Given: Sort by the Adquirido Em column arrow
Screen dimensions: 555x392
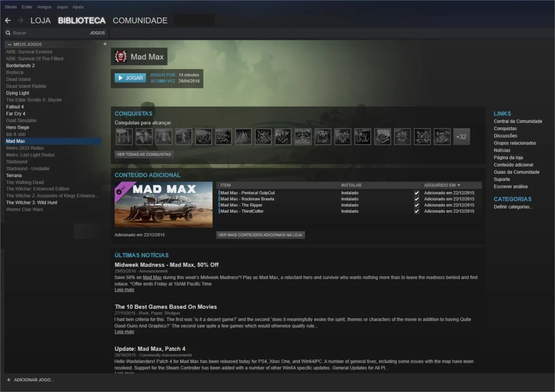Looking at the screenshot, I should pyautogui.click(x=459, y=185).
